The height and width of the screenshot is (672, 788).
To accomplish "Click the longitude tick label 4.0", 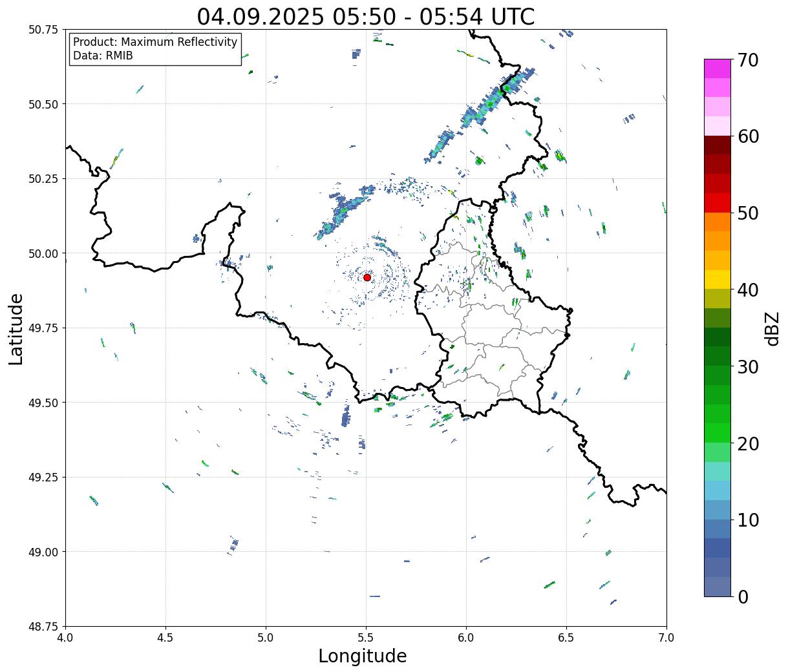I will pos(65,638).
